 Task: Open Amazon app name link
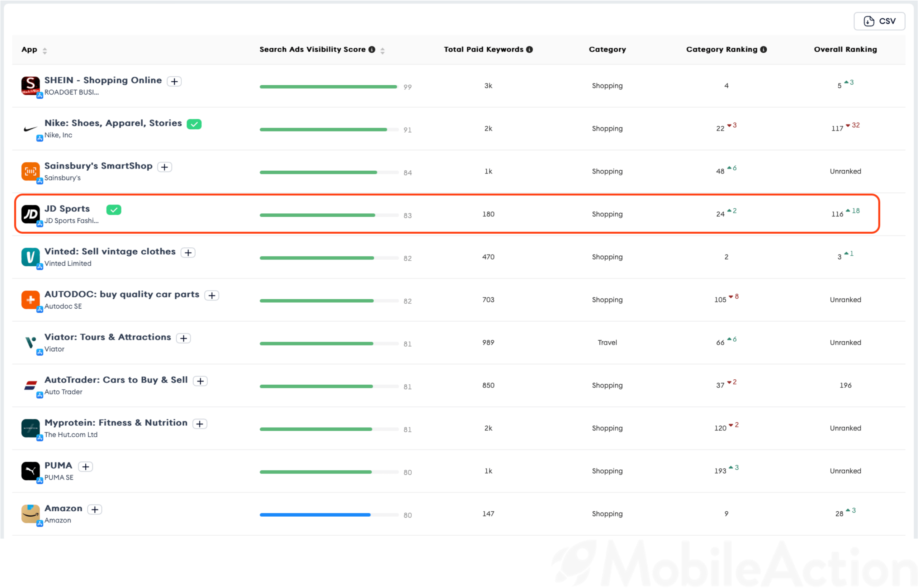pyautogui.click(x=63, y=508)
